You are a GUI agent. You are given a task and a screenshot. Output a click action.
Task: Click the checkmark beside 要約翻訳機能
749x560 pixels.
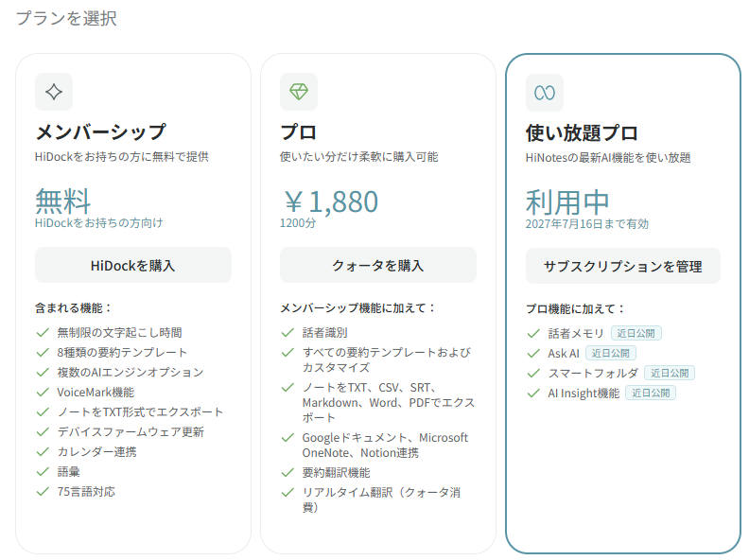[287, 473]
